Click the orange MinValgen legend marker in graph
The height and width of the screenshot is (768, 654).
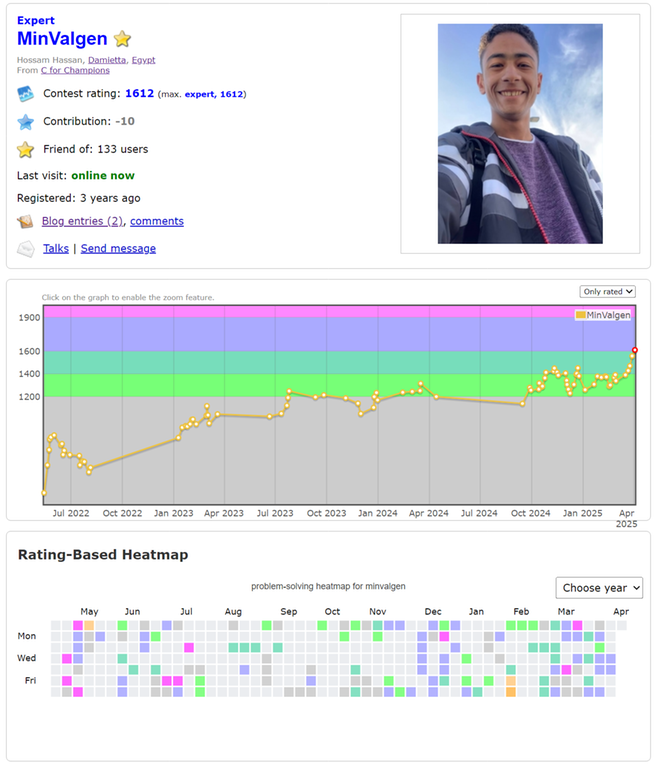[x=580, y=315]
